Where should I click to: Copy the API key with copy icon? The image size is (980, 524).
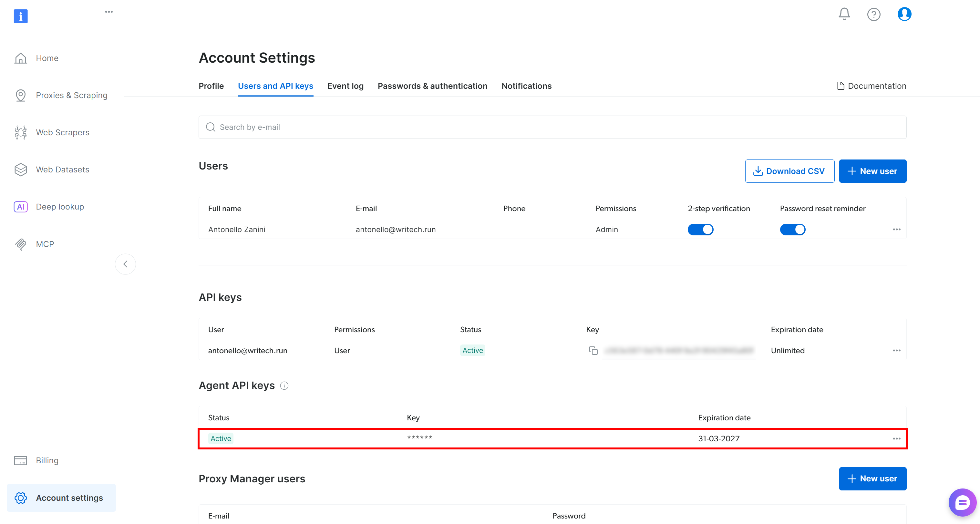point(593,350)
